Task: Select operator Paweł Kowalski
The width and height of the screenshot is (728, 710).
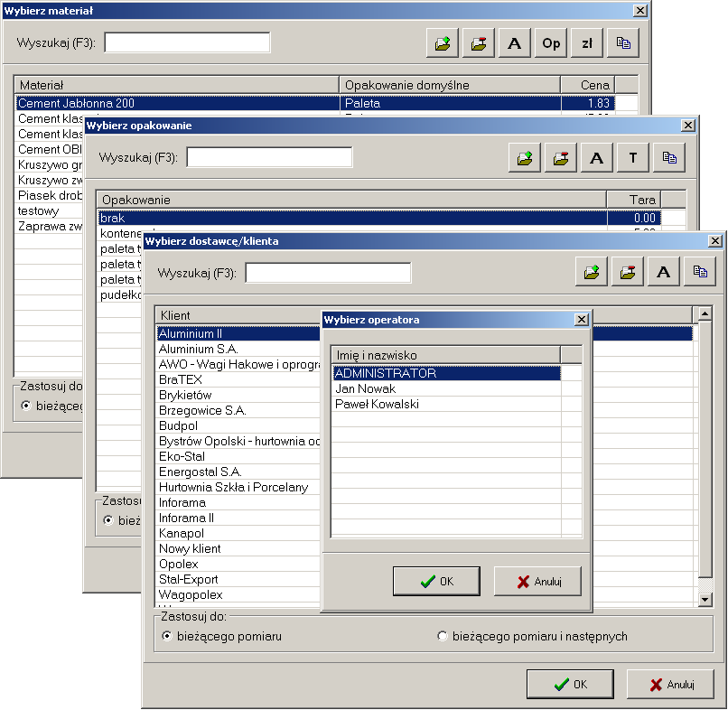Action: (x=446, y=404)
